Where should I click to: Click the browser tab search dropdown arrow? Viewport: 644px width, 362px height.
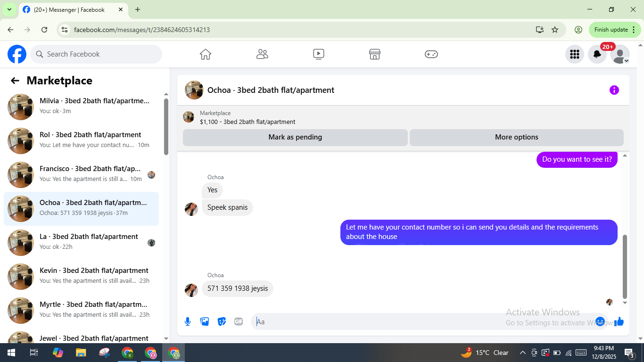pyautogui.click(x=9, y=9)
